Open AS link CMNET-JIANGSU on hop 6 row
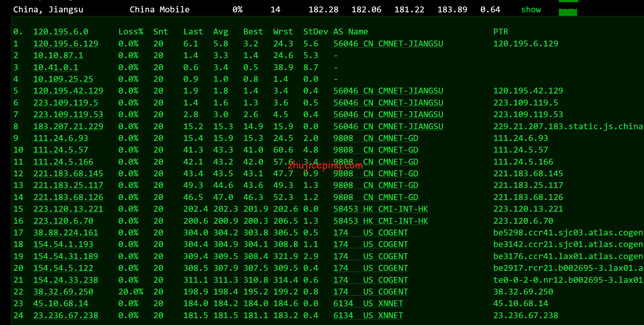 point(388,103)
